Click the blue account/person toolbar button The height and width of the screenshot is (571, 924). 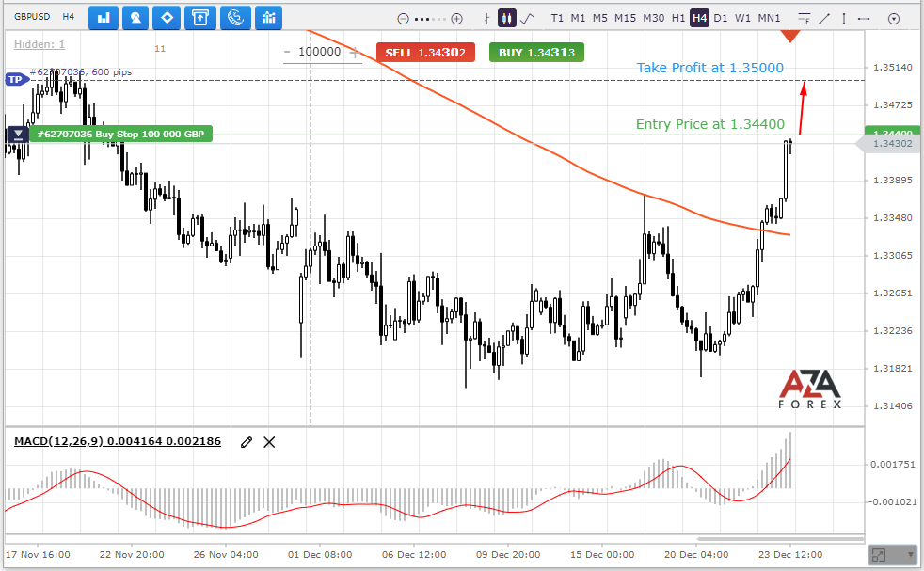click(135, 18)
